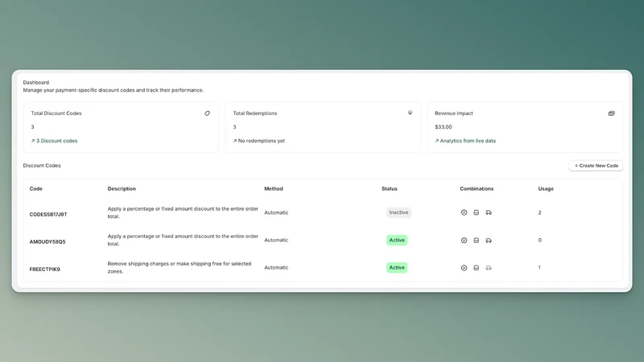Click usage count 1 for FREECTPIK9
The height and width of the screenshot is (362, 644).
539,268
